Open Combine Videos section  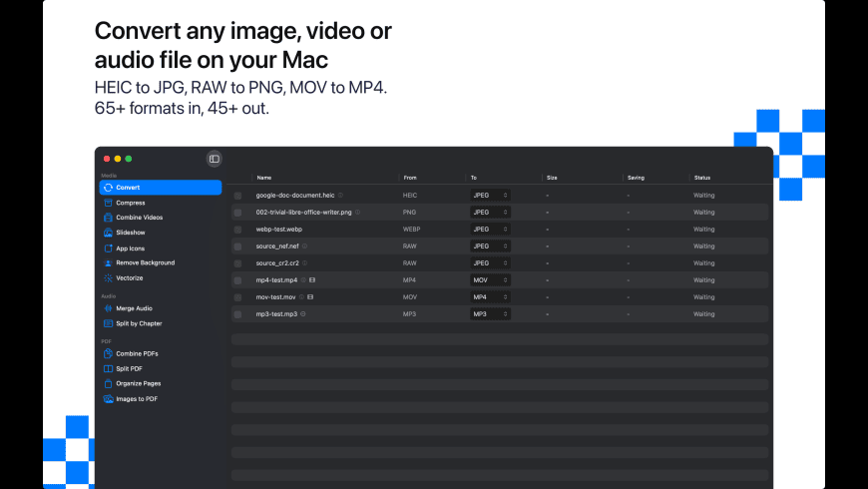click(x=140, y=218)
